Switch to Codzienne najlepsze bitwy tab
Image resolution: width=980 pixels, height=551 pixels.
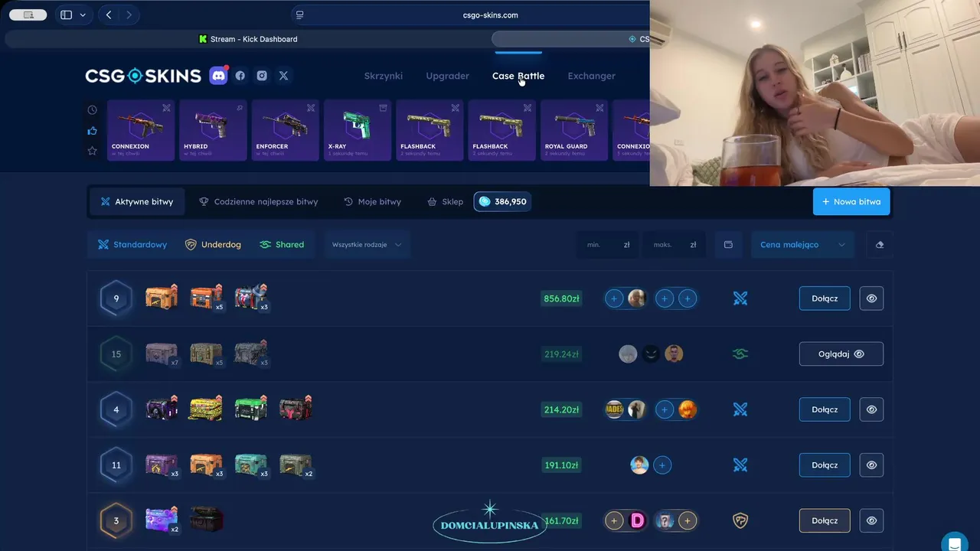pyautogui.click(x=258, y=202)
